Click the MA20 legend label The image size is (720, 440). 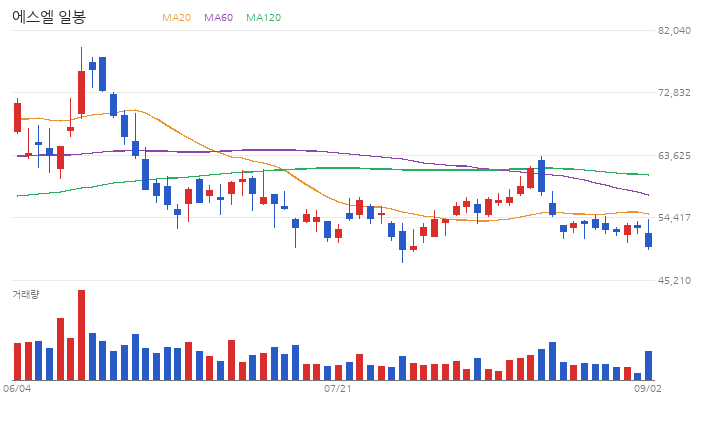[176, 17]
